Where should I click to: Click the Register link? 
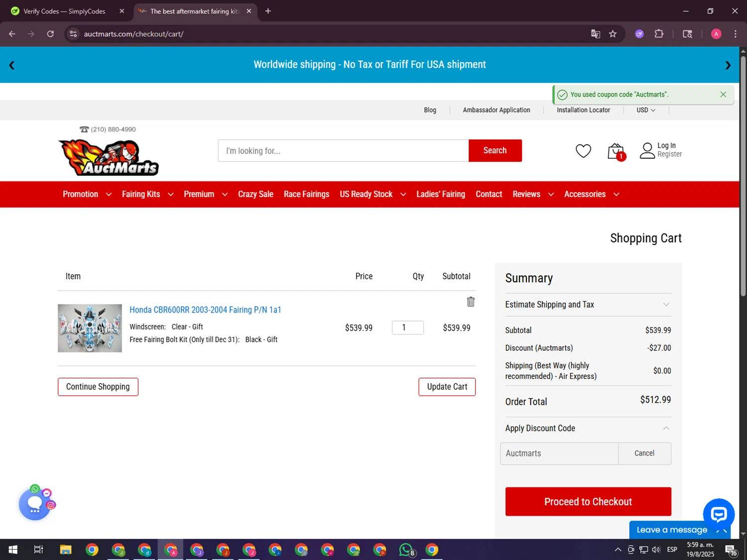[x=669, y=154]
